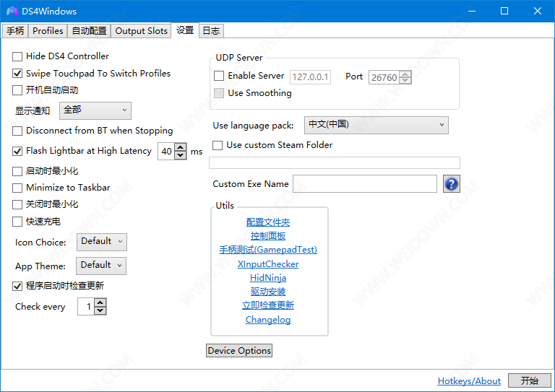Decrease the Check every value with down arrow
Image resolution: width=555 pixels, height=392 pixels.
tap(100, 310)
